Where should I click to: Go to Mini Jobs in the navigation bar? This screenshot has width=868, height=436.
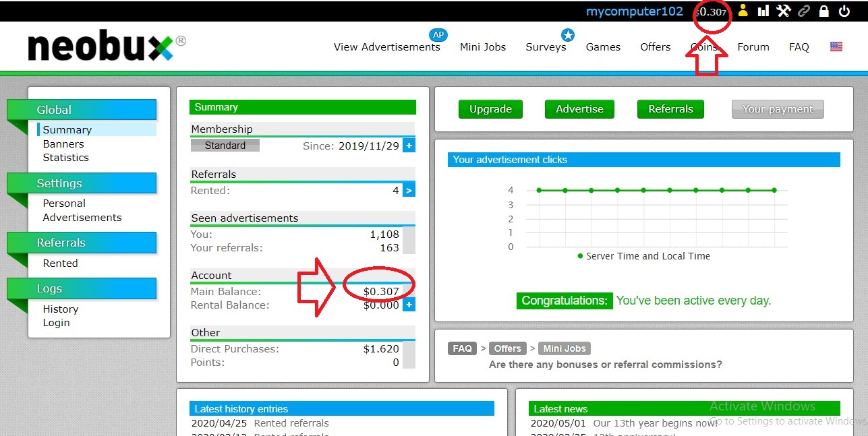click(x=483, y=47)
